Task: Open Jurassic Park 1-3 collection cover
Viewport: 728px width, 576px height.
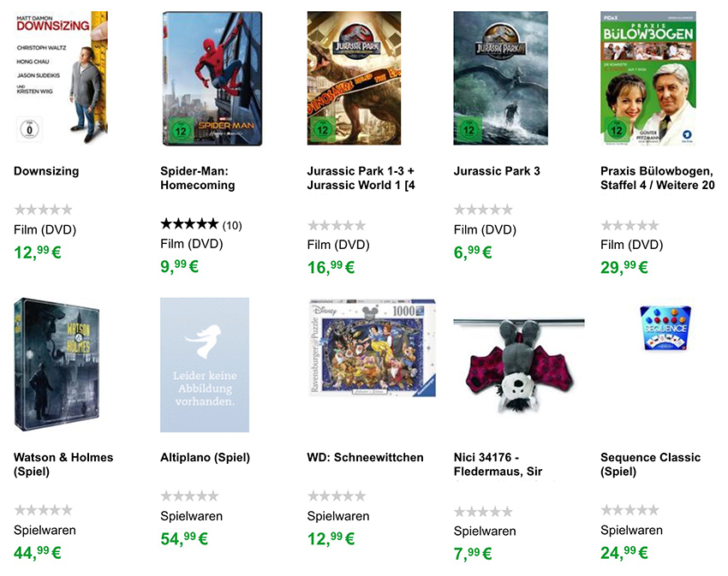Action: point(354,78)
